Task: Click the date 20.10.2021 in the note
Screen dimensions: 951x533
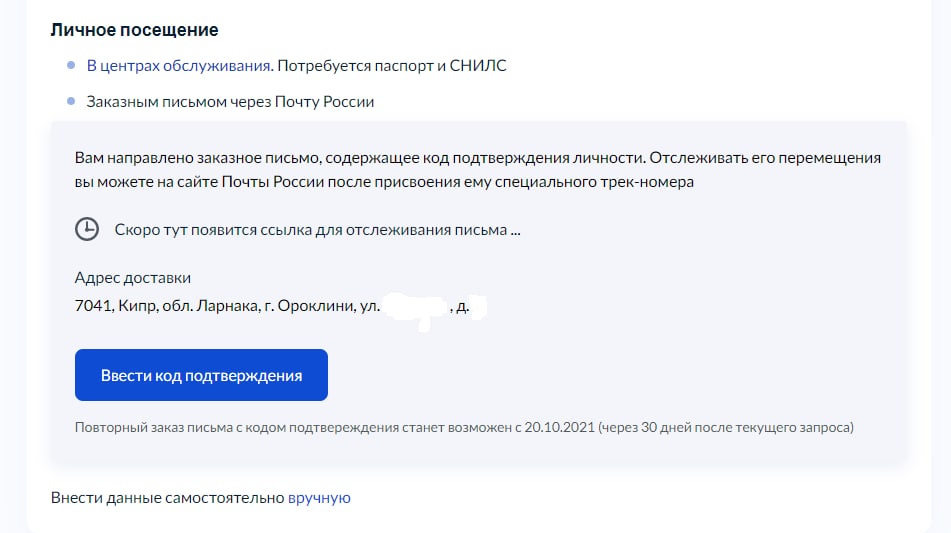Action: [560, 428]
